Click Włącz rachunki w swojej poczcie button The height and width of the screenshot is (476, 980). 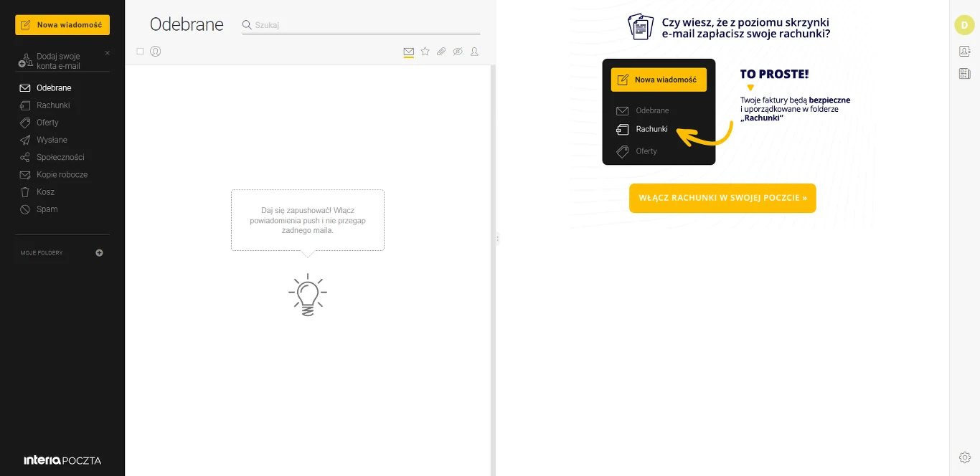pyautogui.click(x=722, y=198)
